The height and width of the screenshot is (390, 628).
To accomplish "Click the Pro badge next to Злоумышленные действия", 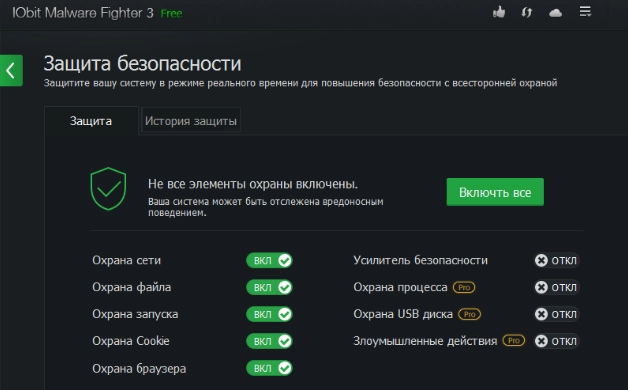I will coord(514,341).
